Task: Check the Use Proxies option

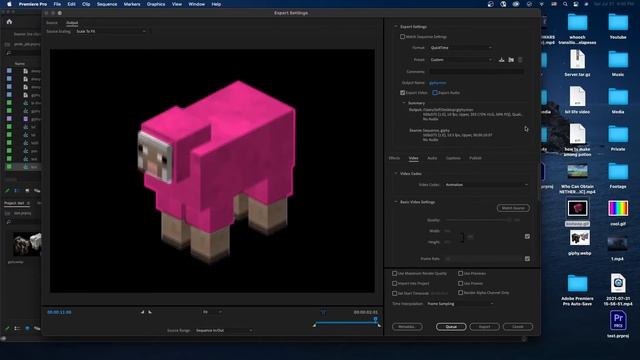Action: [460, 283]
